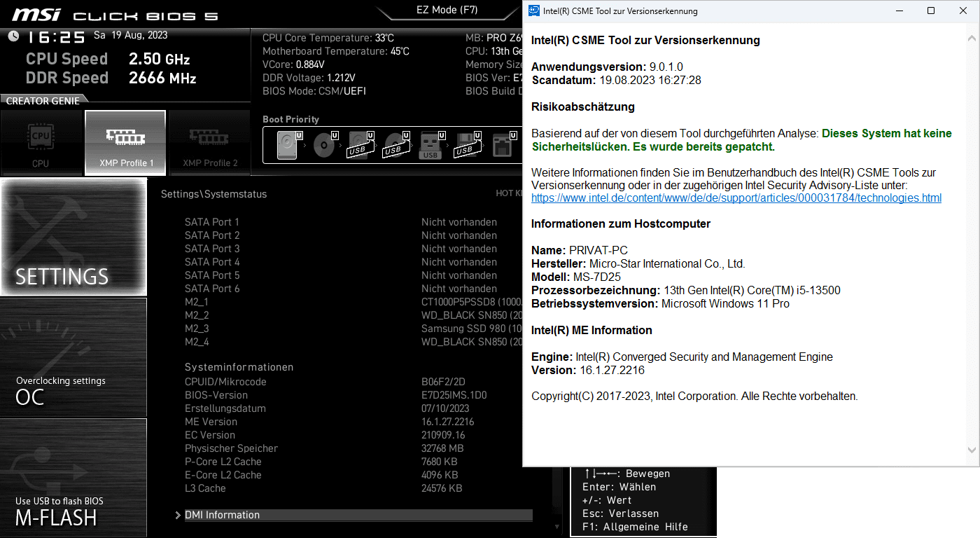Image resolution: width=980 pixels, height=538 pixels.
Task: Select the SATA Port 1 row
Action: click(354, 222)
